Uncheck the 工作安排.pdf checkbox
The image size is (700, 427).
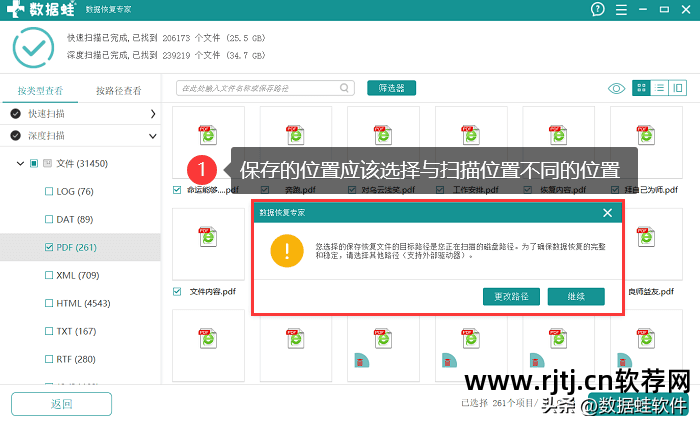pyautogui.click(x=440, y=190)
